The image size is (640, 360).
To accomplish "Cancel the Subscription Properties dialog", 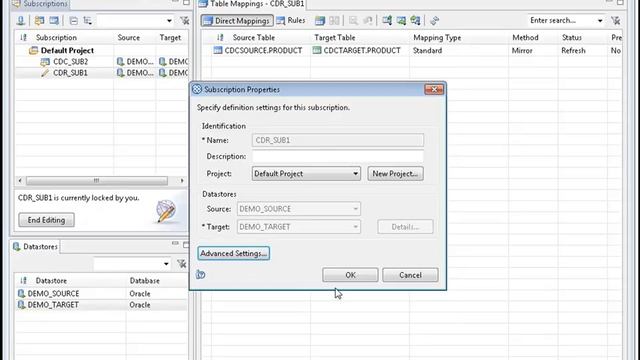I will point(410,275).
